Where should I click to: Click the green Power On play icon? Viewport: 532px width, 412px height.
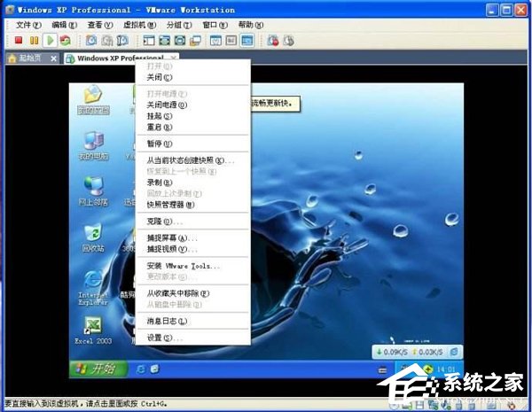(x=50, y=41)
